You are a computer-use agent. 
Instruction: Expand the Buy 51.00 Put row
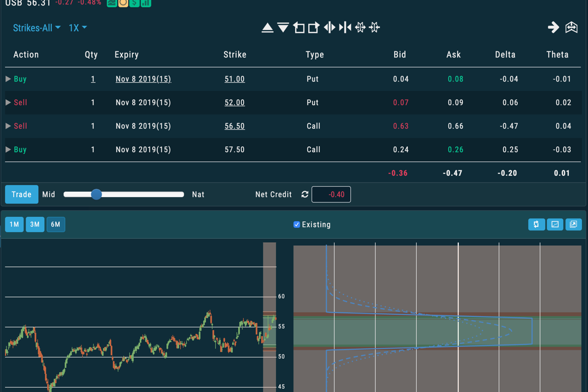pos(8,79)
